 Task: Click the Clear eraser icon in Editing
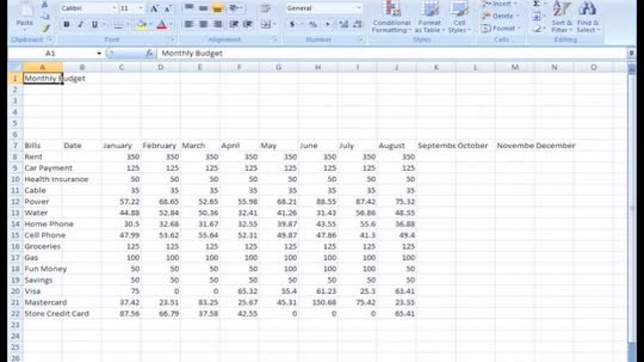536,29
